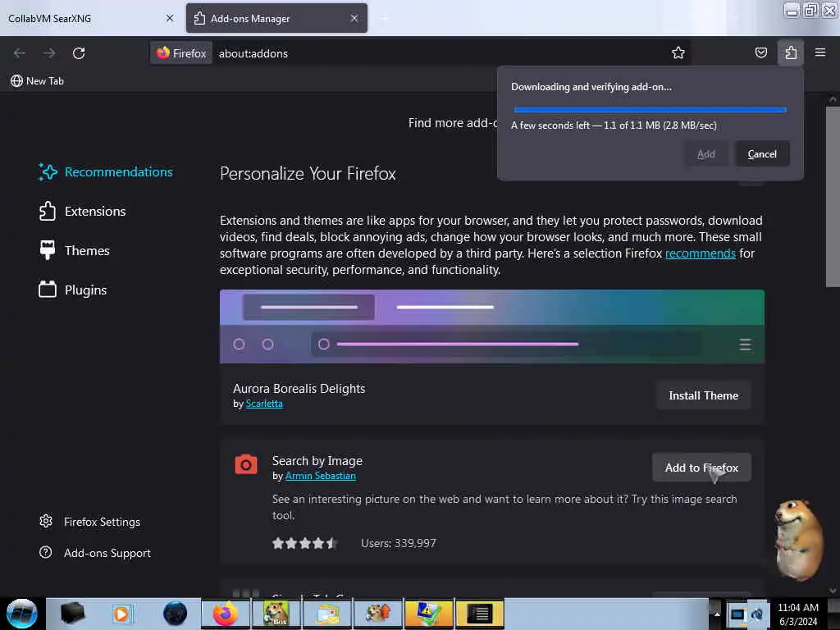Click the recommends hyperlink
Viewport: 840px width, 630px height.
click(701, 253)
